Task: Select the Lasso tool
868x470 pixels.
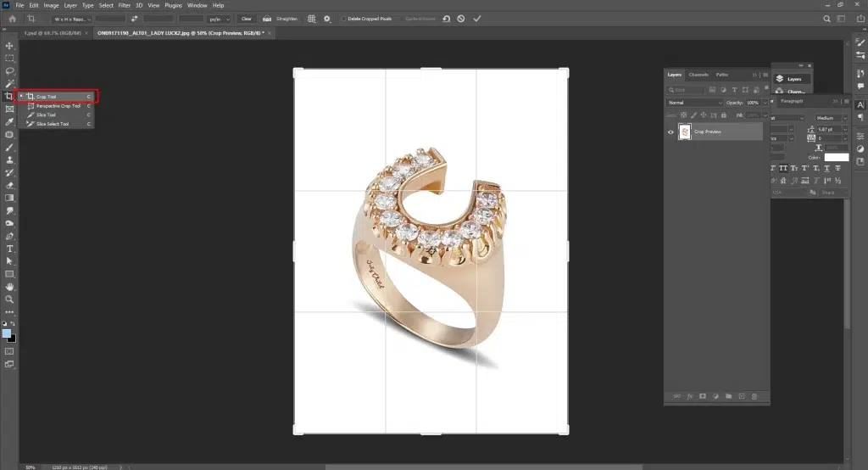Action: (x=9, y=71)
